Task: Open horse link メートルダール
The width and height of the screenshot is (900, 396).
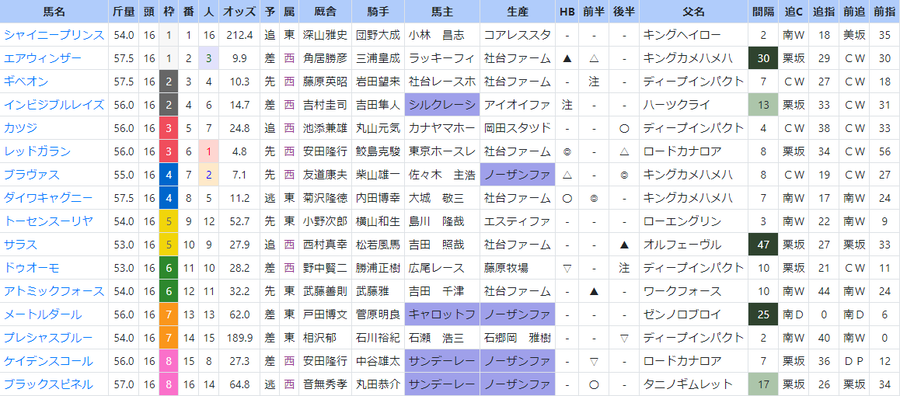Action: (x=42, y=315)
